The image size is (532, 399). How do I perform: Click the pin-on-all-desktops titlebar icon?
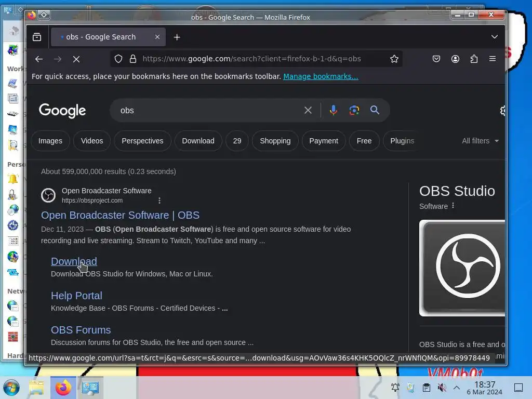[x=44, y=15]
